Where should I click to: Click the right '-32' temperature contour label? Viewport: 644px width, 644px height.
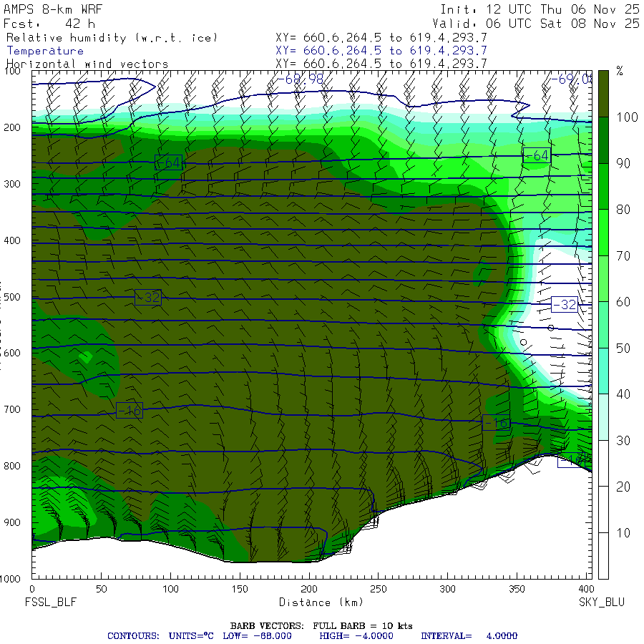pos(565,304)
